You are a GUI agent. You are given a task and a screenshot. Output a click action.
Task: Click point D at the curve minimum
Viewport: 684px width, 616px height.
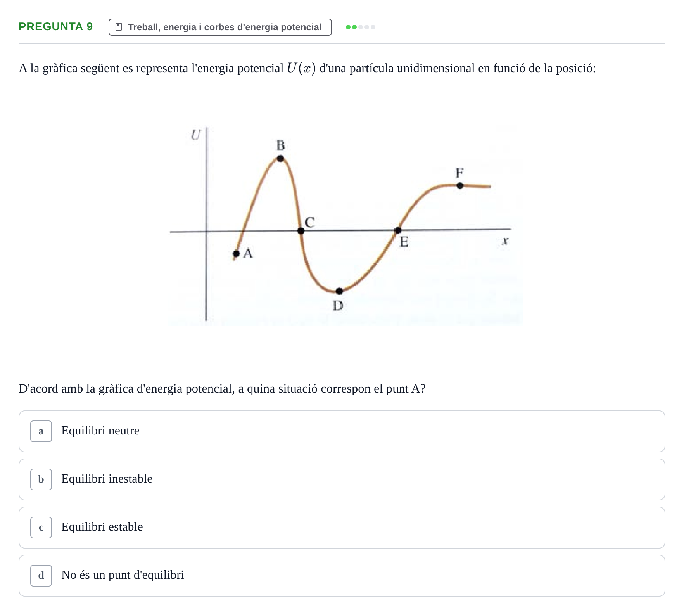tap(339, 291)
